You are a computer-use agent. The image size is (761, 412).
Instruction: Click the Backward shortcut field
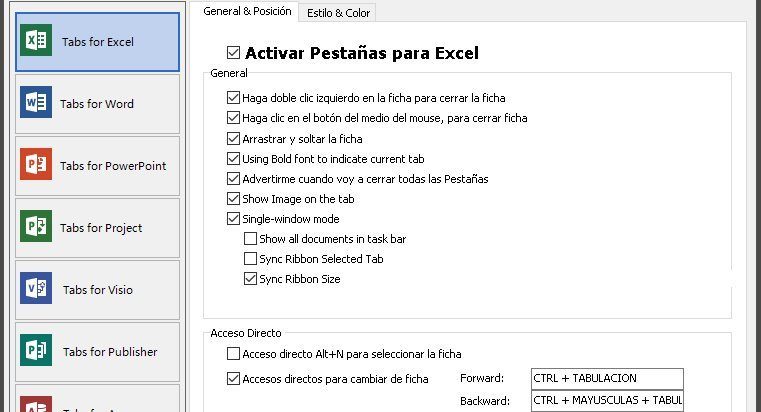pyautogui.click(x=607, y=401)
